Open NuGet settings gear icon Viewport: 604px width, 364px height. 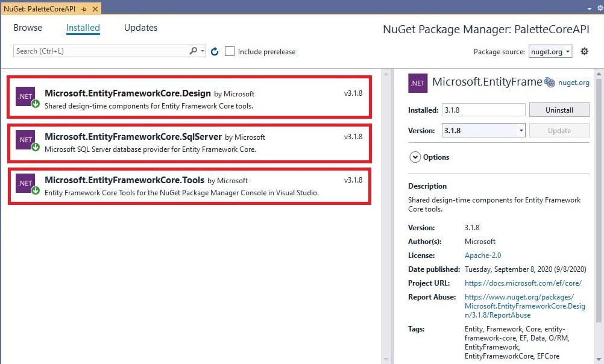pyautogui.click(x=584, y=51)
